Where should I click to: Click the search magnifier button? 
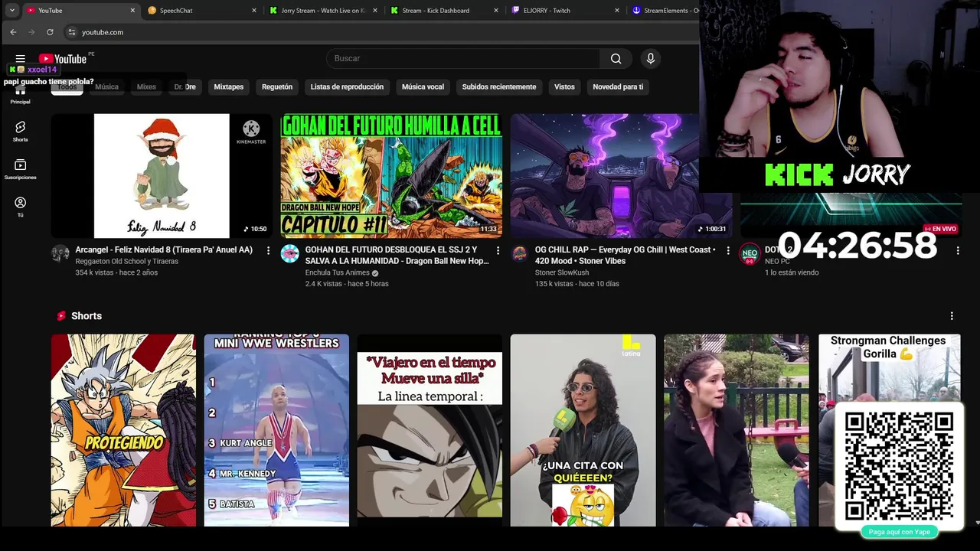tap(616, 59)
